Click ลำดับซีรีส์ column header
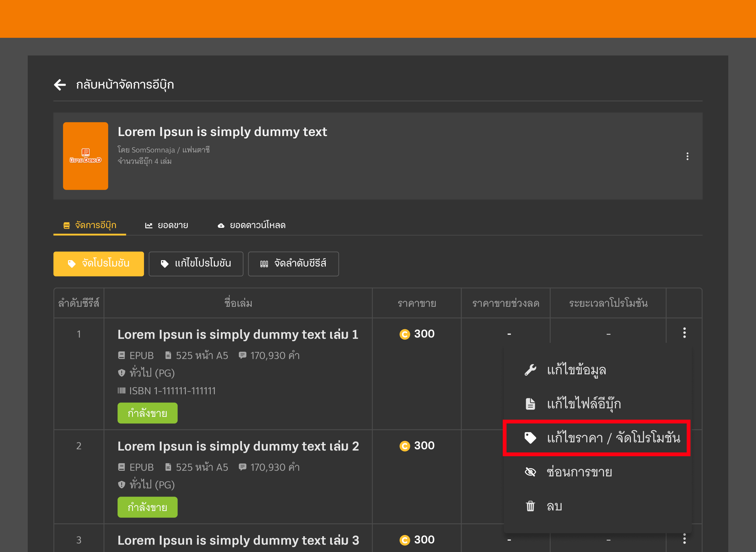This screenshot has width=756, height=552. click(79, 303)
